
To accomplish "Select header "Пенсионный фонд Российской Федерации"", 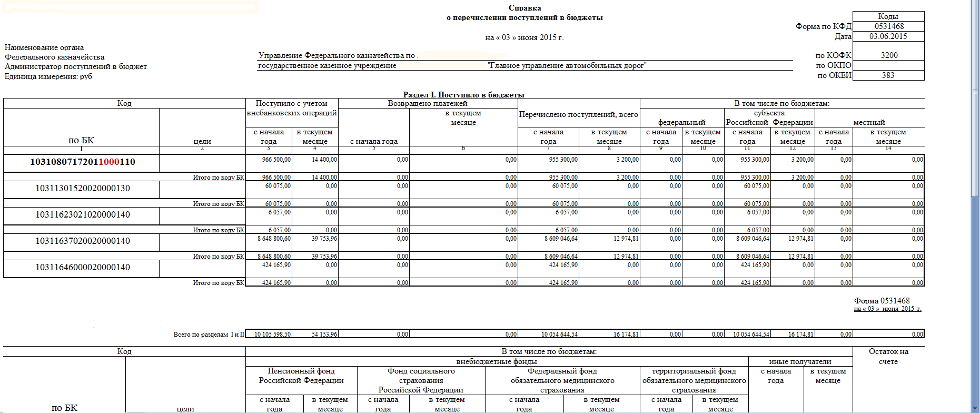I will [301, 376].
